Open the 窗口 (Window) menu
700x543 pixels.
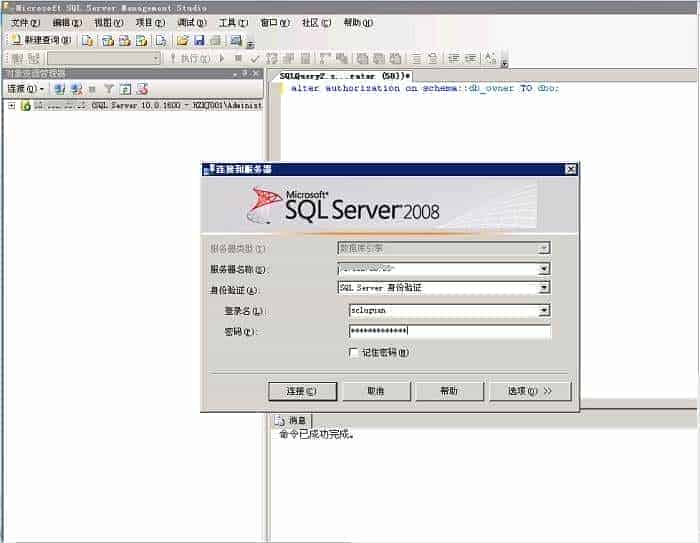[275, 23]
